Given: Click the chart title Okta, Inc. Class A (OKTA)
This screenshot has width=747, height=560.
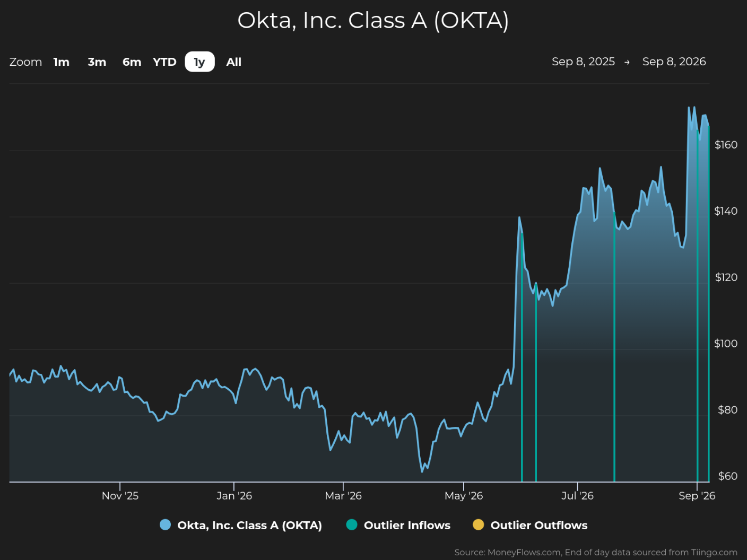Looking at the screenshot, I should (373, 21).
